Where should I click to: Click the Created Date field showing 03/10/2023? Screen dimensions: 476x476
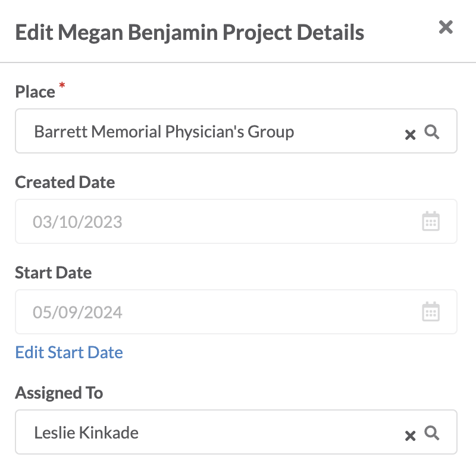tap(236, 221)
